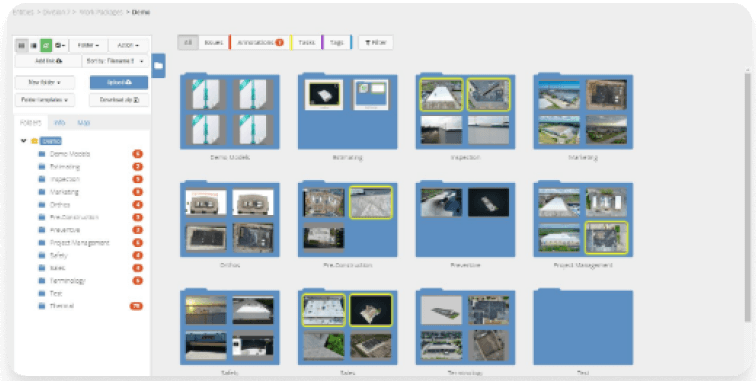Click Add link button
The height and width of the screenshot is (381, 756).
coord(48,61)
